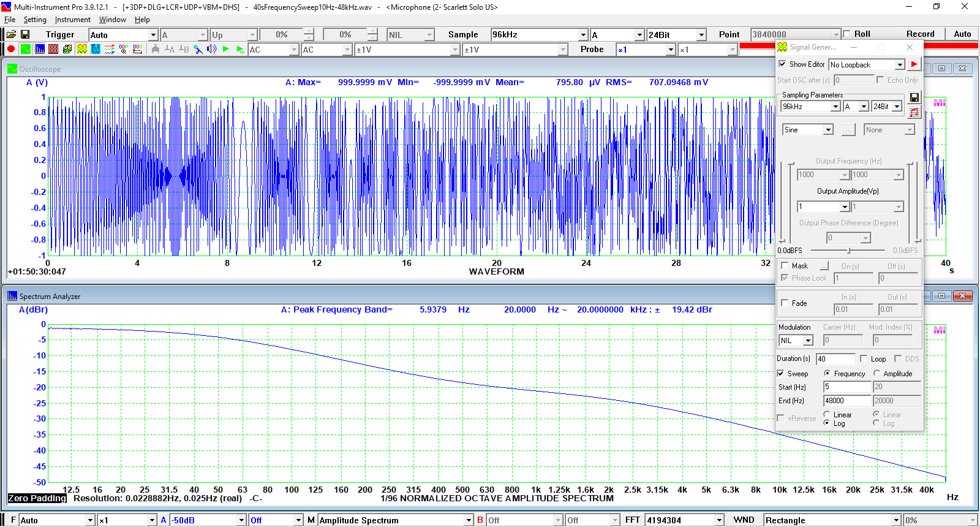Click the sweep End (Hz) 48000 field
The height and width of the screenshot is (527, 980).
(846, 401)
